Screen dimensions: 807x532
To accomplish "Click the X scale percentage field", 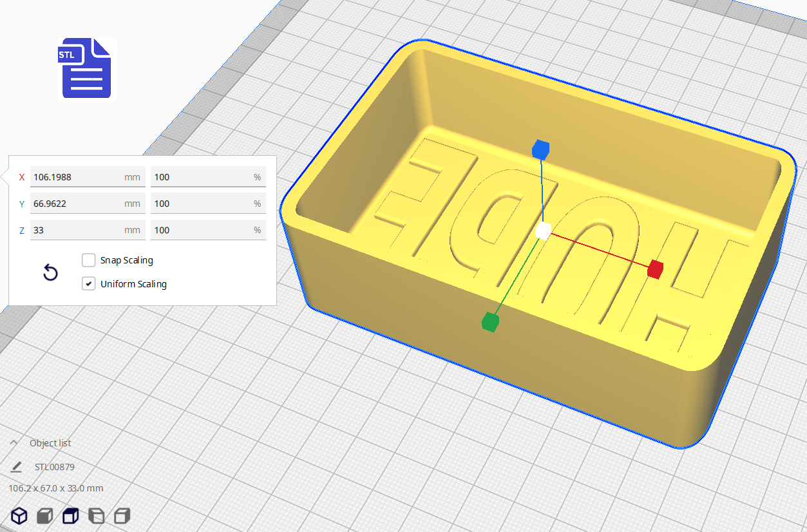I will pos(201,177).
